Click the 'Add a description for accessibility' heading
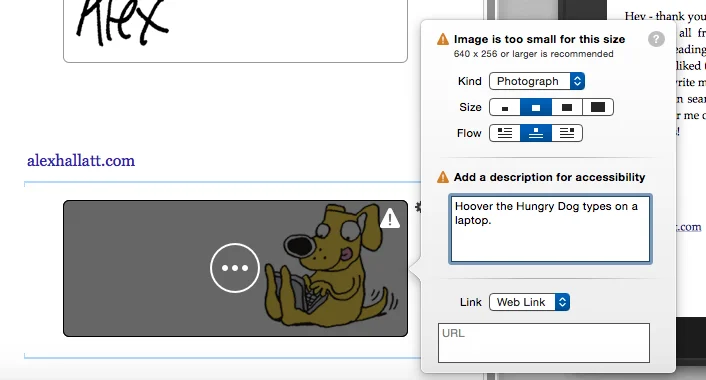Screen dimensions: 706x380 click(x=549, y=177)
